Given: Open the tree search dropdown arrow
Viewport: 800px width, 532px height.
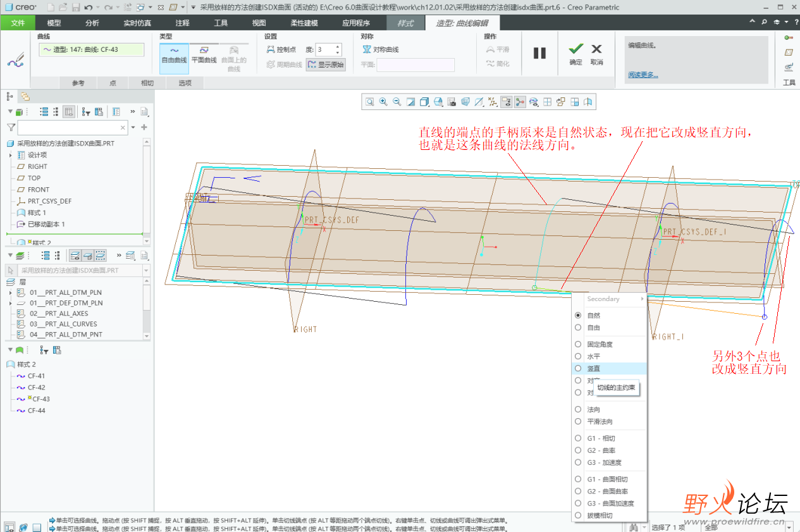Looking at the screenshot, I should coord(132,127).
